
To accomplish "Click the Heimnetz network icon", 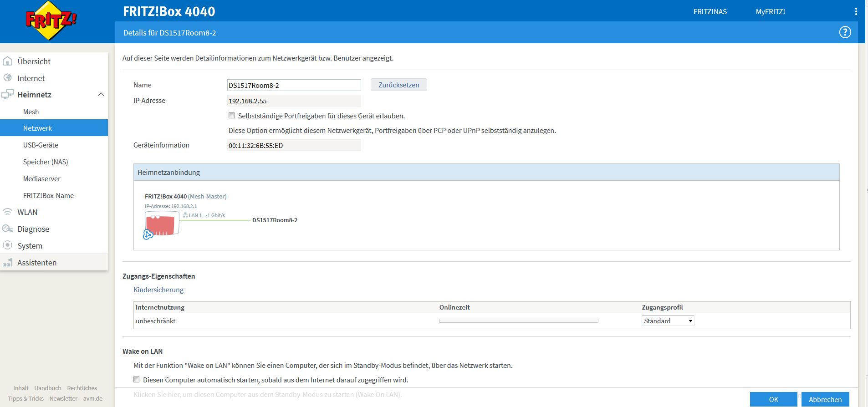I will click(x=7, y=95).
